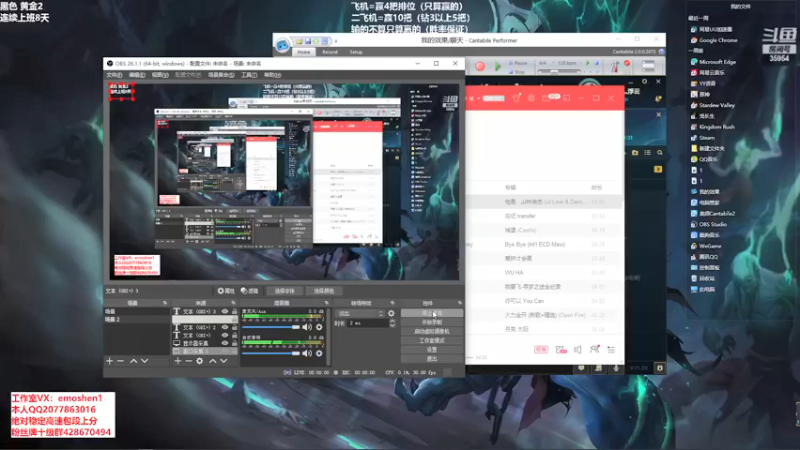Image resolution: width=800 pixels, height=450 pixels.
Task: Click the transition duration stepper arrows
Action: (x=392, y=323)
